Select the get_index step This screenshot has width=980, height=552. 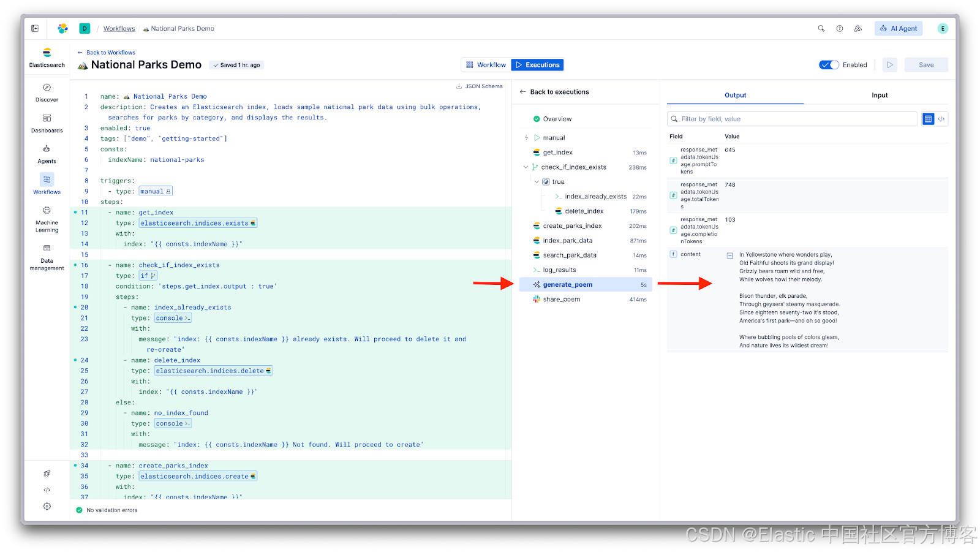click(x=586, y=153)
